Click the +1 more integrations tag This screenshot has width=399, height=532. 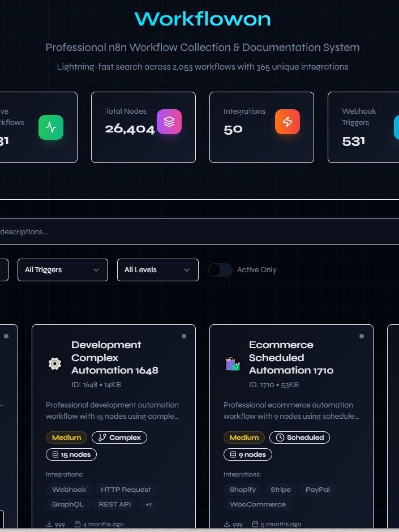coord(149,504)
